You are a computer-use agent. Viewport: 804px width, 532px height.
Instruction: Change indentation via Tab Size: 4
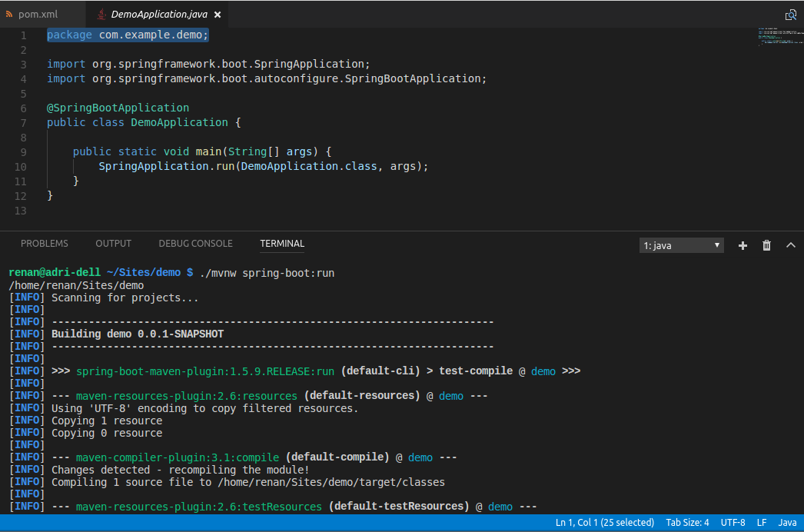[x=687, y=523]
